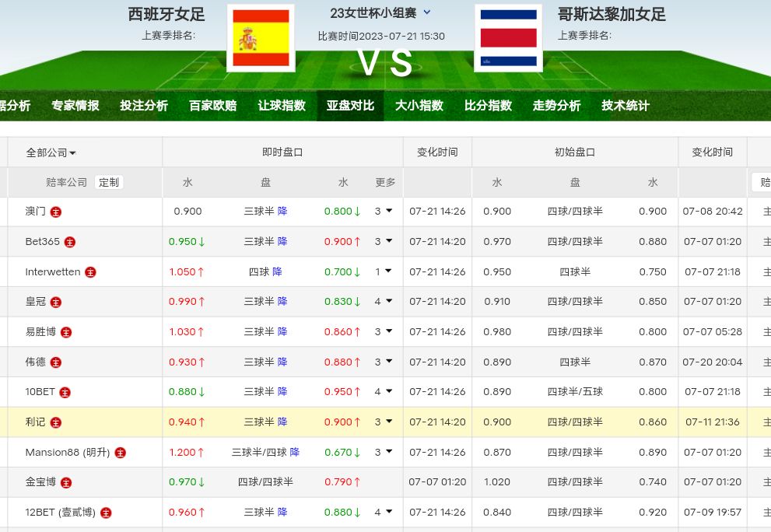Click the Costa Rica flag image
The image size is (771, 532).
pyautogui.click(x=508, y=38)
